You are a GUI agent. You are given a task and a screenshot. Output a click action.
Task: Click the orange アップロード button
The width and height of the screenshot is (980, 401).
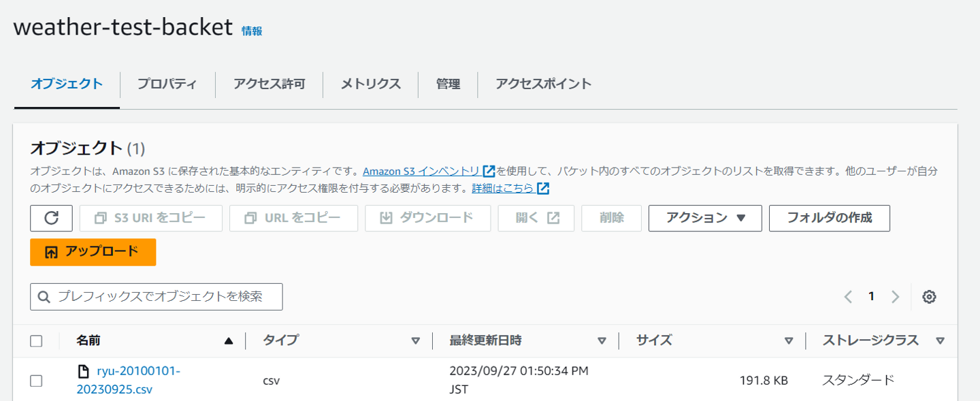[x=93, y=252]
